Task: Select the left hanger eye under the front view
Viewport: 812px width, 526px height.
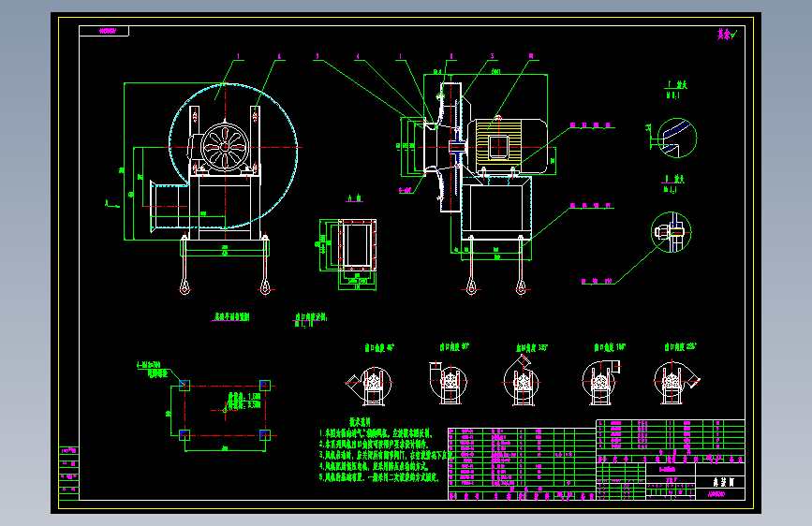Action: (185, 286)
